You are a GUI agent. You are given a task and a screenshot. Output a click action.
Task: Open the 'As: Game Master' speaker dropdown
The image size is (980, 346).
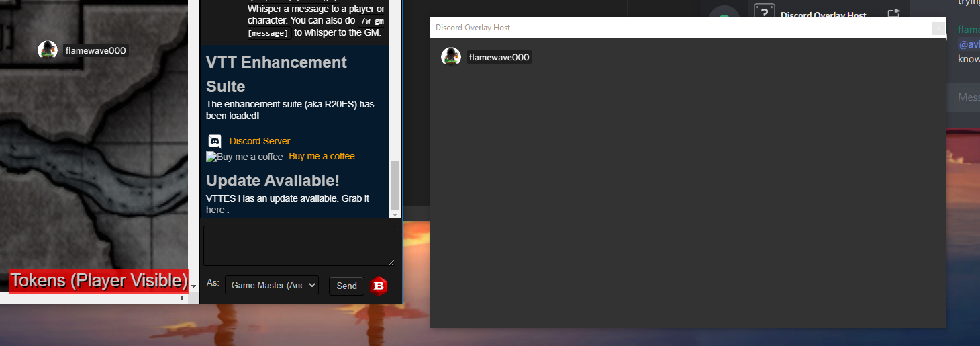(x=272, y=285)
